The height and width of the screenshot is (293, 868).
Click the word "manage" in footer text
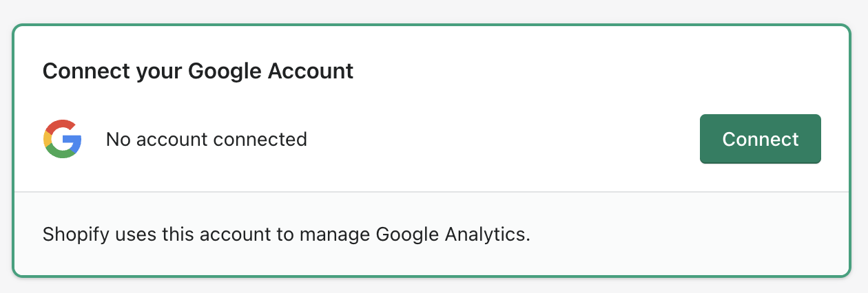coord(336,234)
